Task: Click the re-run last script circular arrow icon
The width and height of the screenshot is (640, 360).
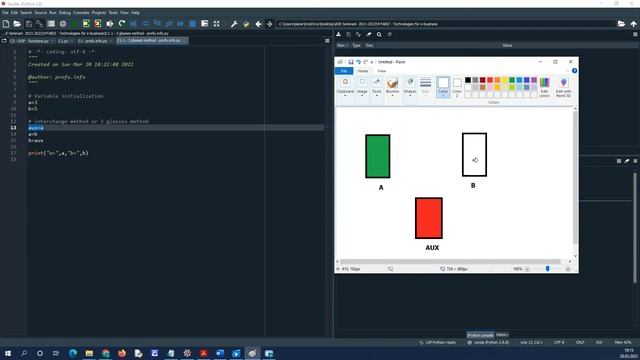Action: pos(122,24)
